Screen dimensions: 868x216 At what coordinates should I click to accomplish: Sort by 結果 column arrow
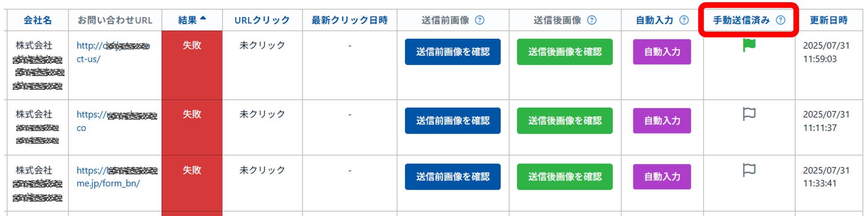pos(203,19)
